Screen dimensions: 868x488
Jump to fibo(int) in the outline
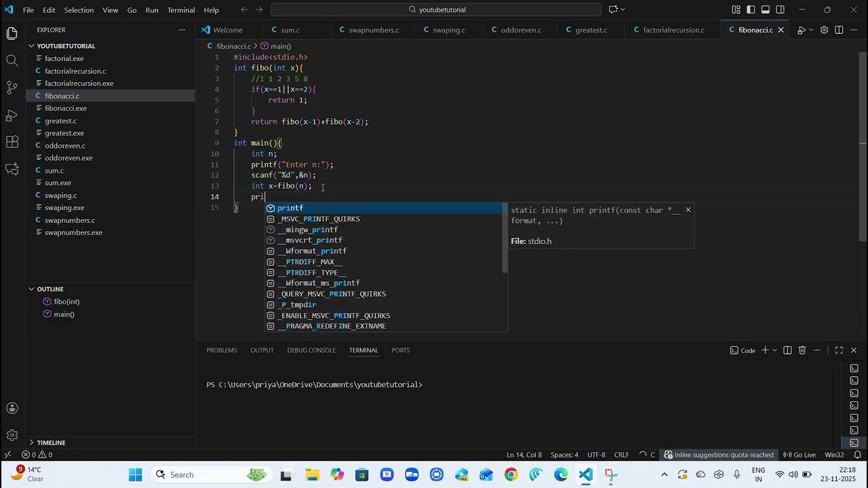66,302
